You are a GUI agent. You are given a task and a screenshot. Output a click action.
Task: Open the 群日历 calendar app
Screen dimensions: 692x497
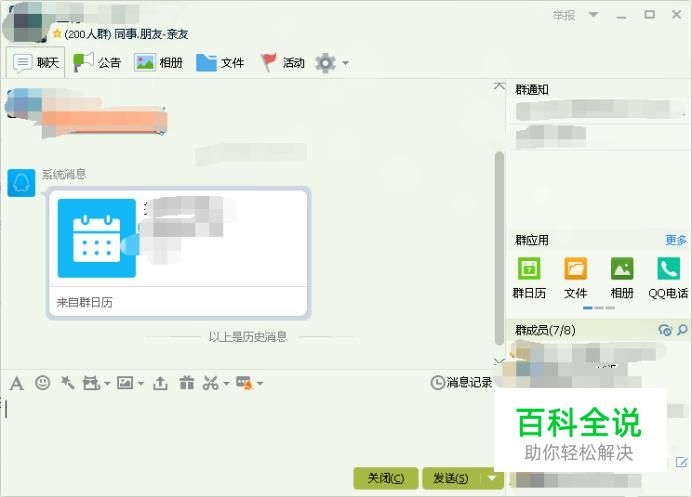[529, 278]
